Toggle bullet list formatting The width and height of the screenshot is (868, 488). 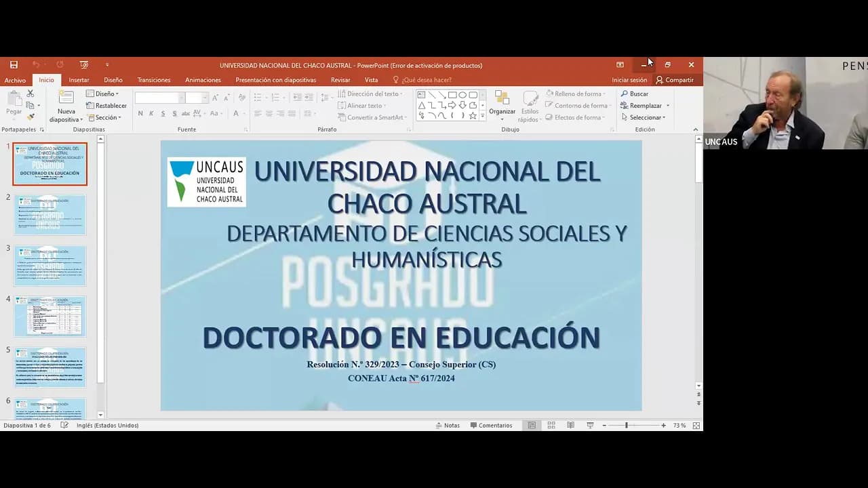pyautogui.click(x=258, y=98)
